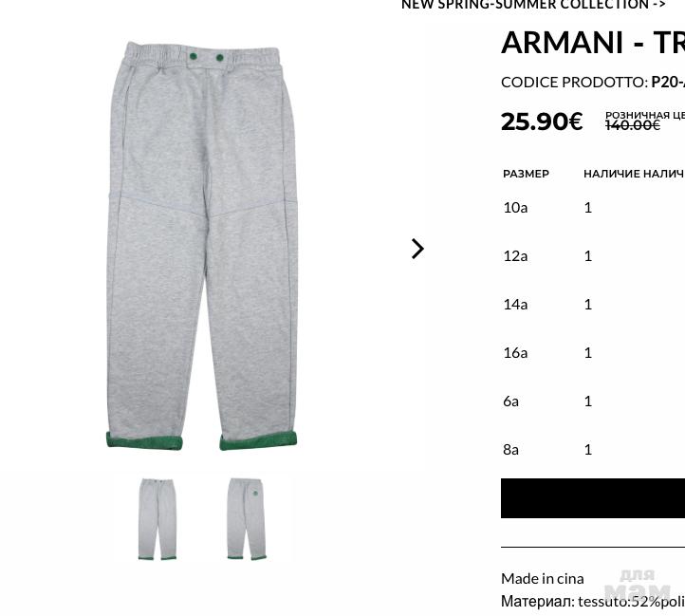
Task: Select size 6a row
Action: point(594,401)
